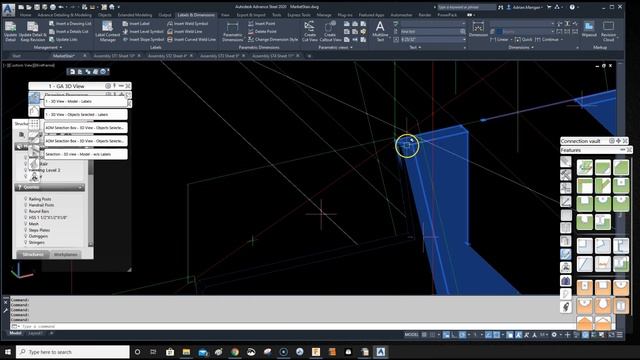The height and width of the screenshot is (360, 640).
Task: Click the Parametric Dimensions icon
Action: click(x=233, y=31)
